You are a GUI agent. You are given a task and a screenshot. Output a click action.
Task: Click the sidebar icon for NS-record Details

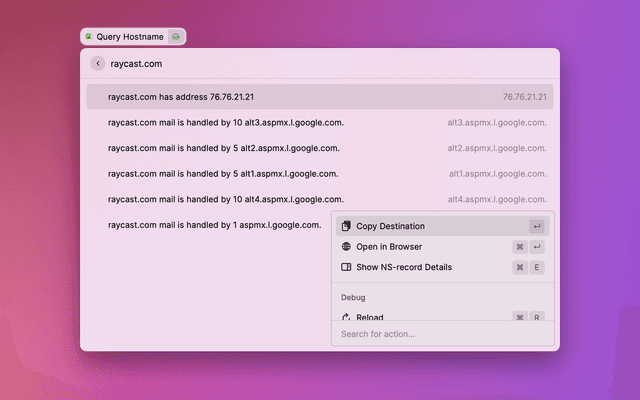click(346, 267)
